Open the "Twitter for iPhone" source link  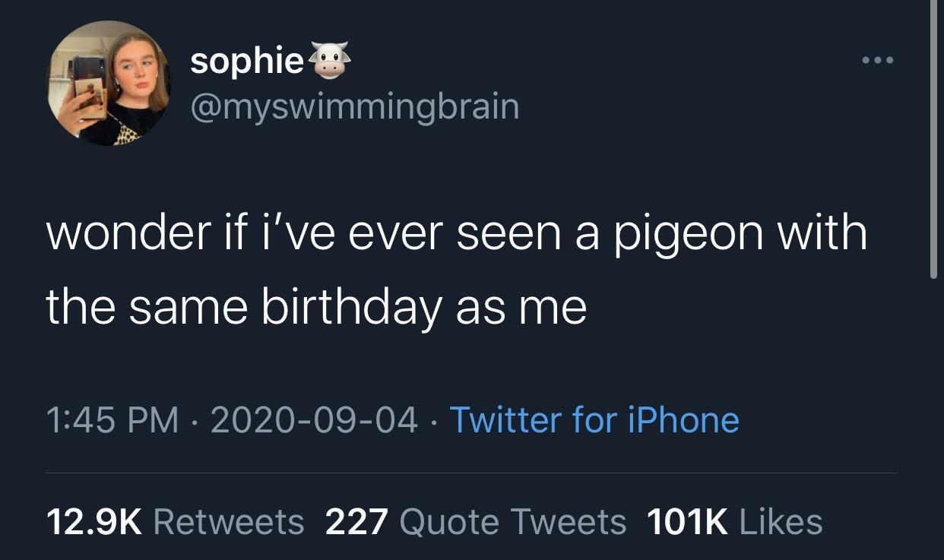[594, 419]
